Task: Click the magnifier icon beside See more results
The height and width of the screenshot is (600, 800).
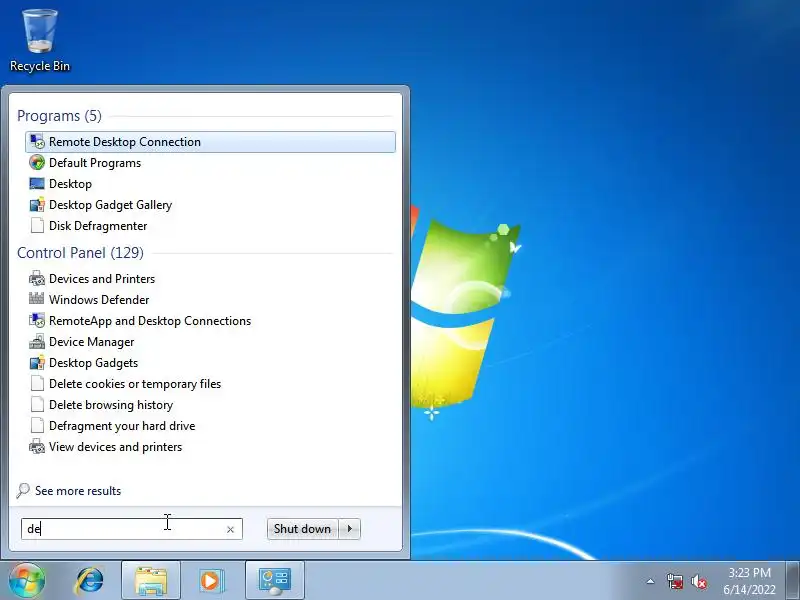Action: pyautogui.click(x=22, y=490)
